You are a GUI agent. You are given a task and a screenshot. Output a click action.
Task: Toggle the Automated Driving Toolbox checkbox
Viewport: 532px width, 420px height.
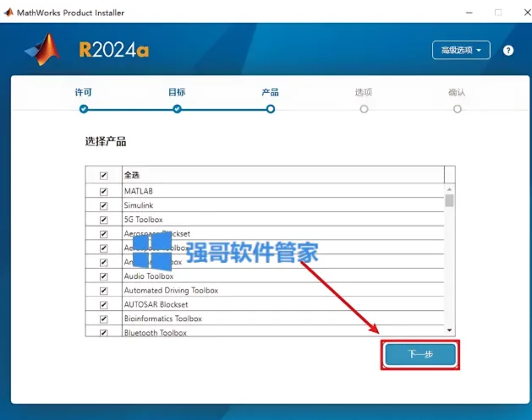click(103, 291)
